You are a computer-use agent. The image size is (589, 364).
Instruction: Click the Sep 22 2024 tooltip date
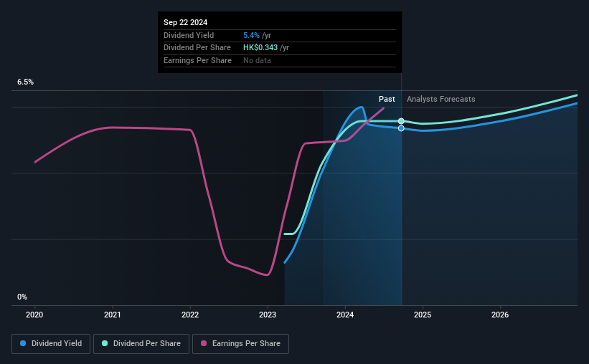(x=185, y=22)
